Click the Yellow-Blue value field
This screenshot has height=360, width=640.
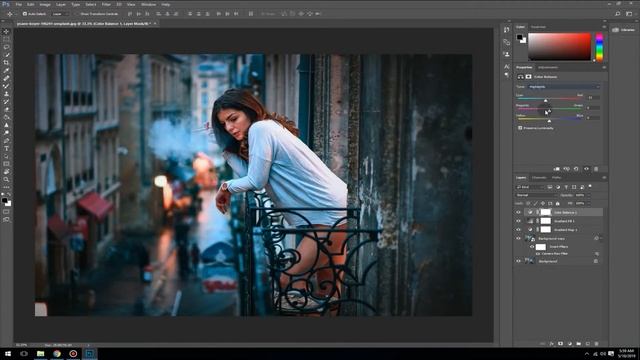pos(593,118)
